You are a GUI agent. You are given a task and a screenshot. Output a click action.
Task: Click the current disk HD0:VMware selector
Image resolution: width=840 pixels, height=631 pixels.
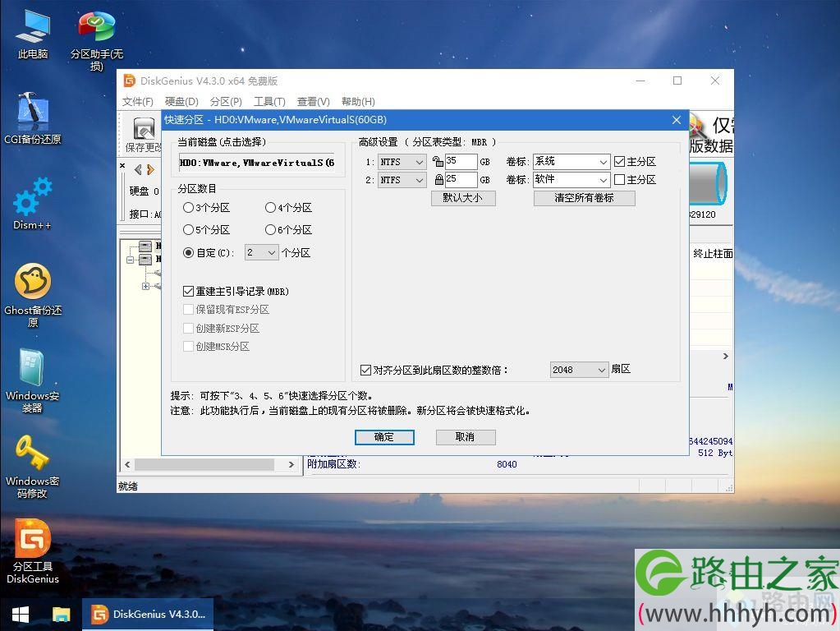click(257, 163)
